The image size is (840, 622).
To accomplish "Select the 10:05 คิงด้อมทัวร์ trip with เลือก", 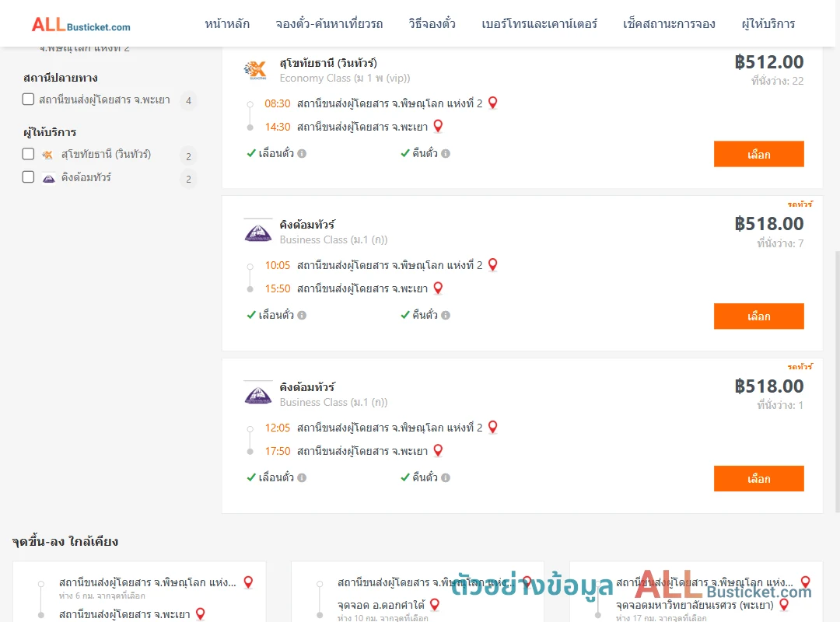I will pyautogui.click(x=758, y=316).
